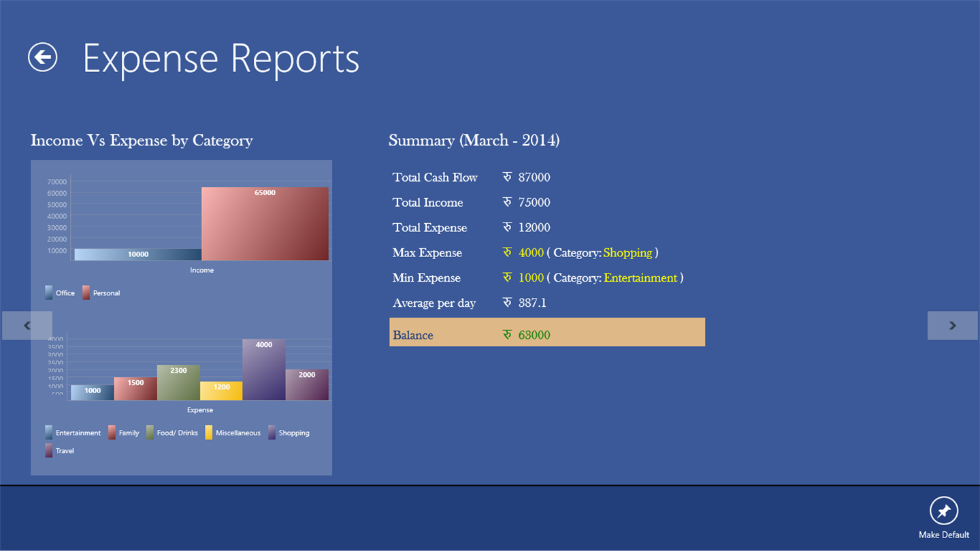This screenshot has width=980, height=551.
Task: Click the 1000 min expense value
Action: (x=531, y=278)
